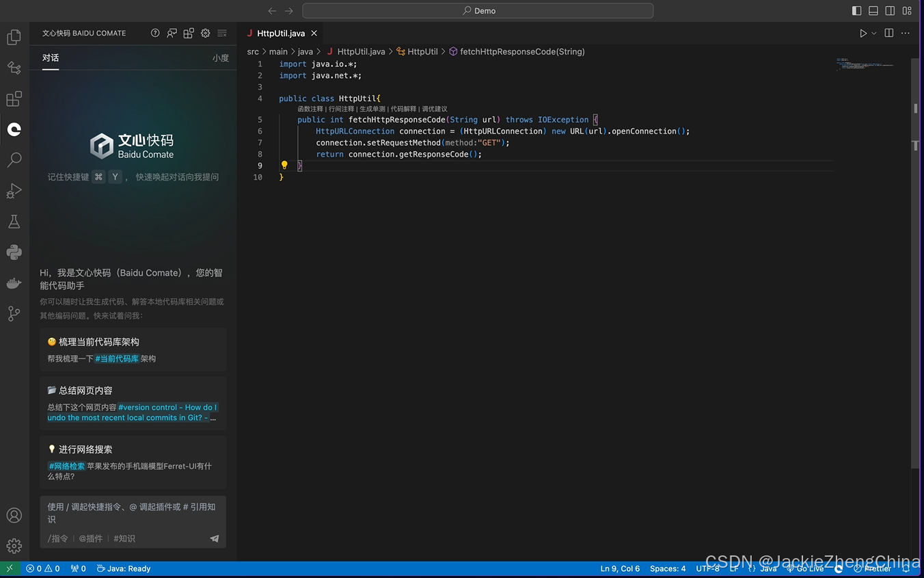Click the @插件 shortcut in chat box

(91, 538)
